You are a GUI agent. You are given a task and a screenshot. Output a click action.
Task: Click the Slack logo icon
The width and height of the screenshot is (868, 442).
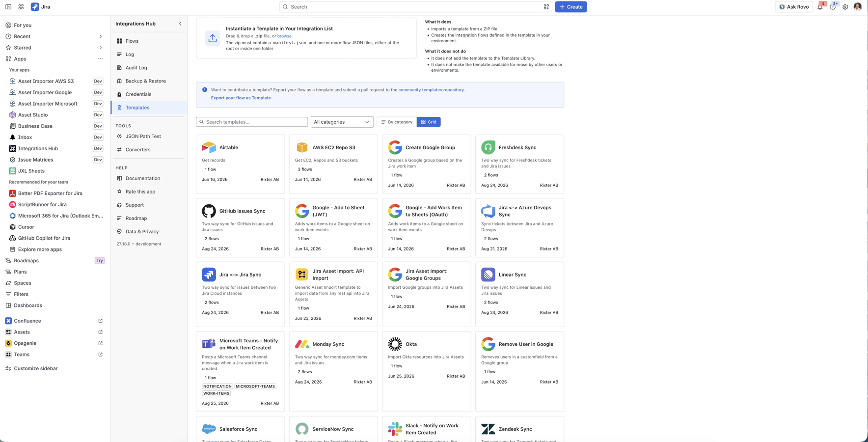[x=395, y=429]
